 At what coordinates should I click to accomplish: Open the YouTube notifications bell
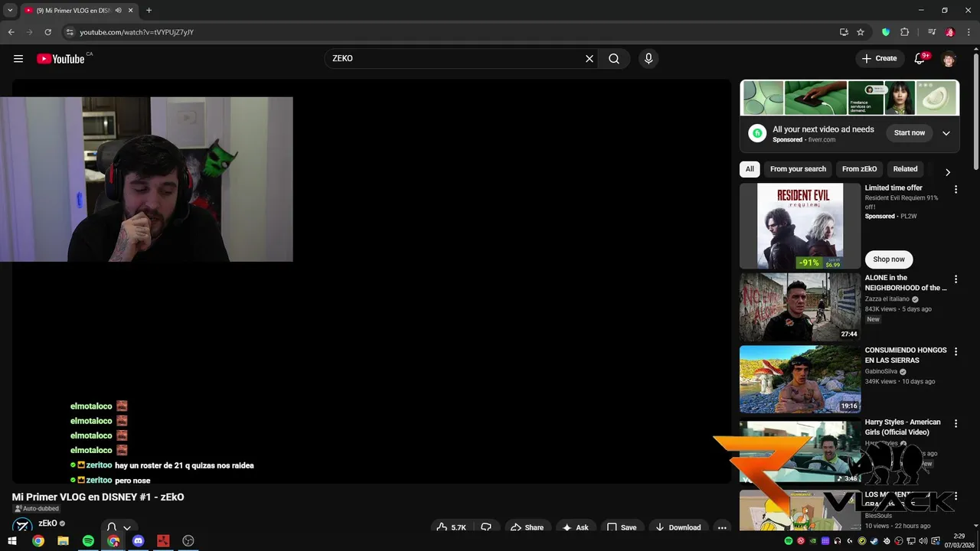click(921, 58)
